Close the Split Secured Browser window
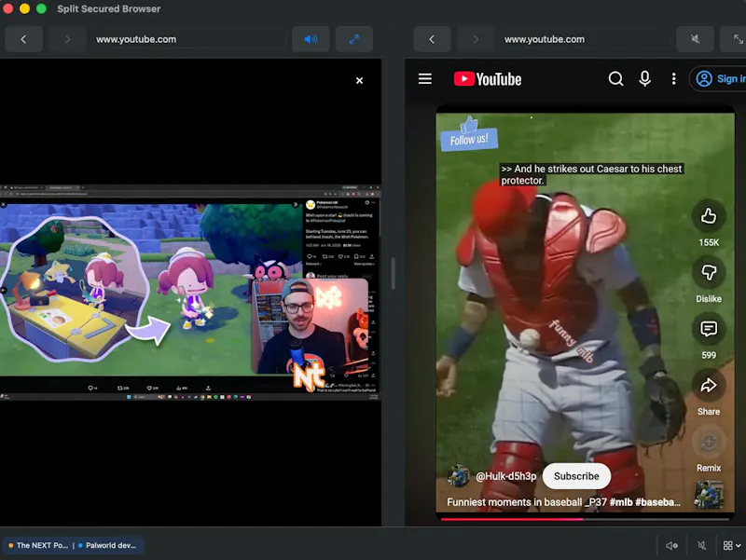This screenshot has height=560, width=746. (x=8, y=8)
